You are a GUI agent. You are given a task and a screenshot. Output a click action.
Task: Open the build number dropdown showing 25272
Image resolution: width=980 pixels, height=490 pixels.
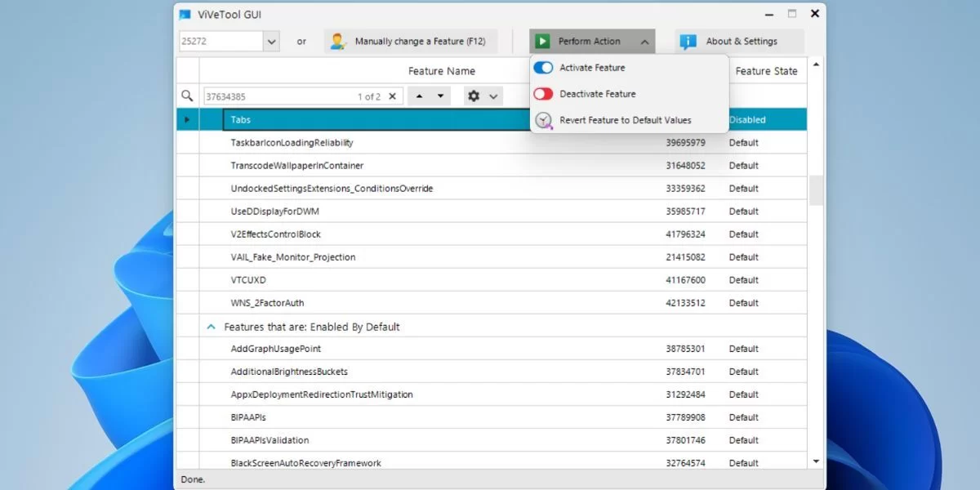click(270, 41)
